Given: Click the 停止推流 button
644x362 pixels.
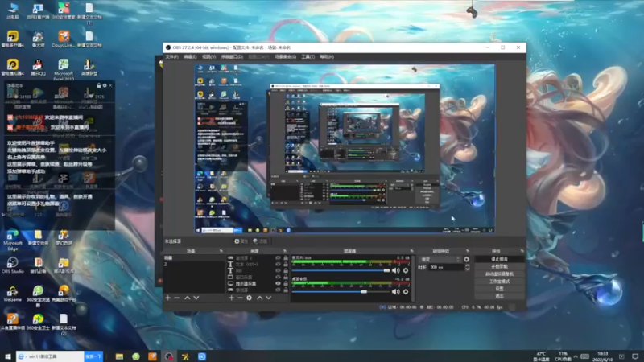Looking at the screenshot, I should (x=499, y=259).
